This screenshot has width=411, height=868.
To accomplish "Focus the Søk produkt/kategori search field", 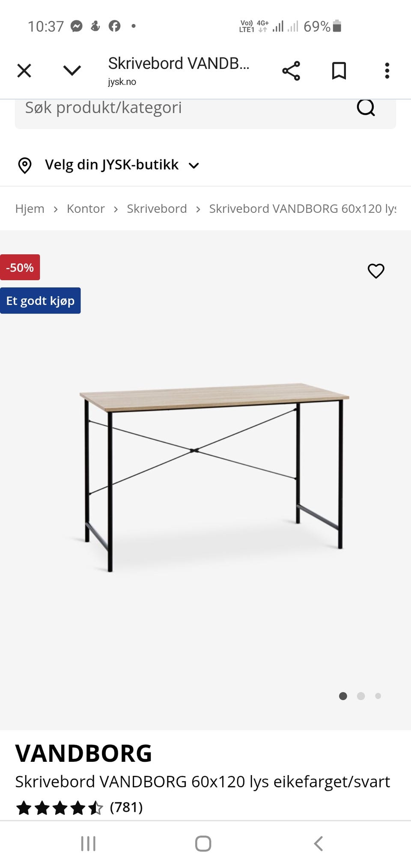I will [184, 108].
